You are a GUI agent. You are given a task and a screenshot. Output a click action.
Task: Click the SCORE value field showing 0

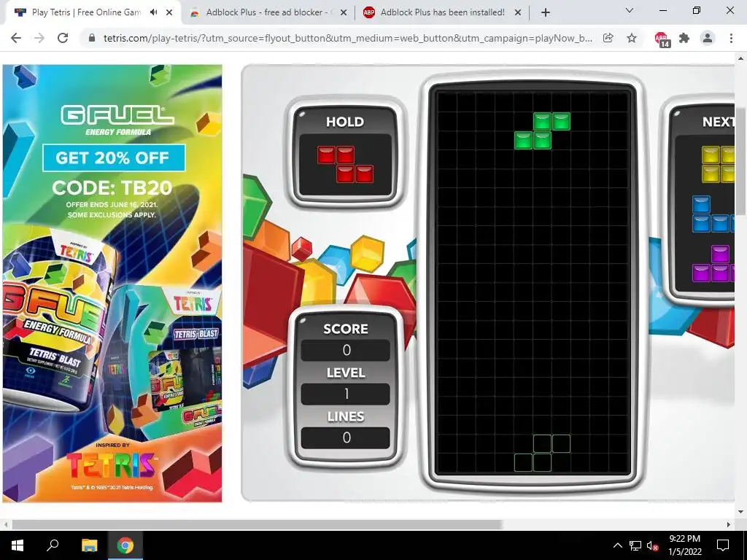346,350
